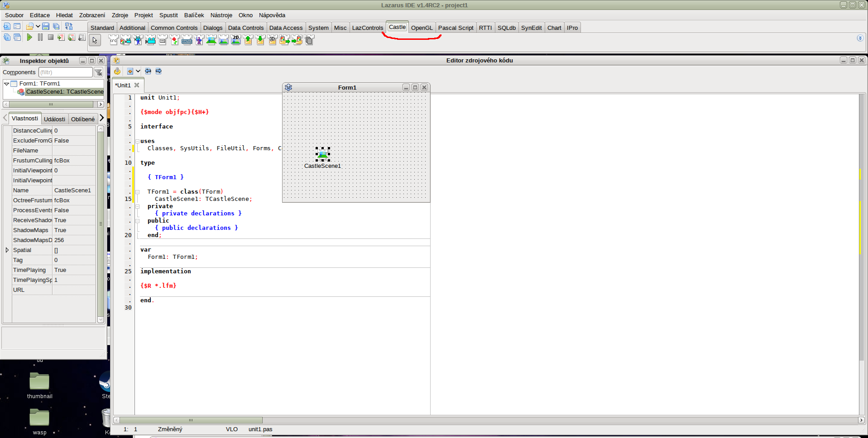The height and width of the screenshot is (438, 868).
Task: Expand the component palette with round arrow
Action: pyautogui.click(x=860, y=38)
